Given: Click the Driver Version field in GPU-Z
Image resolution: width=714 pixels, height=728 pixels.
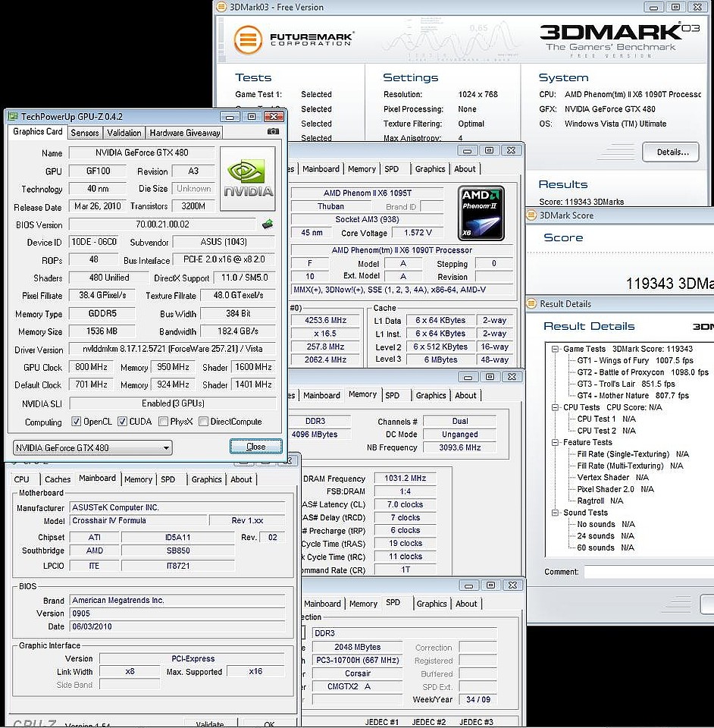Looking at the screenshot, I should 172,349.
